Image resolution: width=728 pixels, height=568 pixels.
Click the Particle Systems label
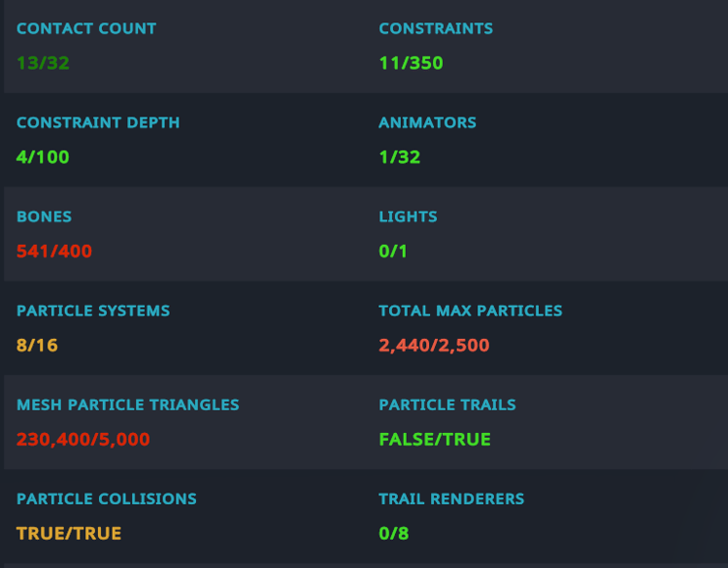point(93,311)
